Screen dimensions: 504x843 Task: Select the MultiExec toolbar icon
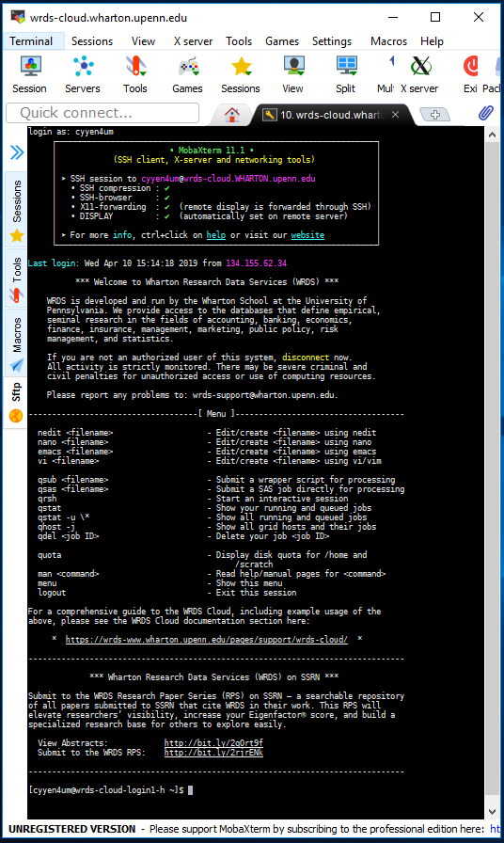386,74
